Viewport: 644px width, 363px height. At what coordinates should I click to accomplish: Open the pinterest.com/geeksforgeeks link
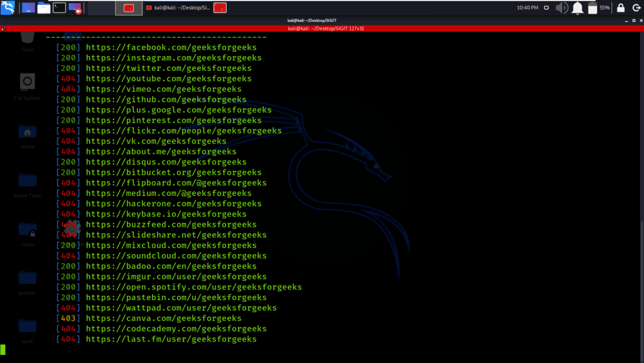coord(174,120)
